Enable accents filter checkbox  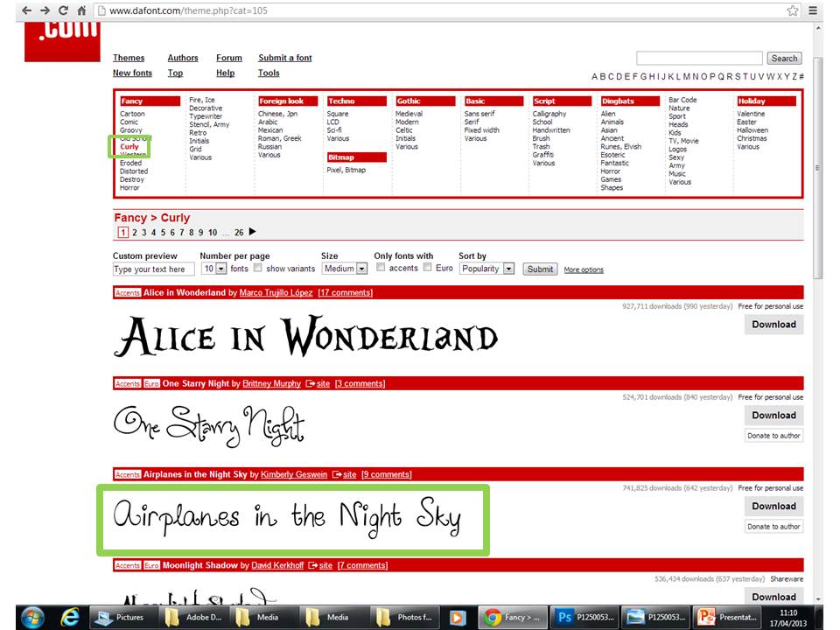[381, 268]
